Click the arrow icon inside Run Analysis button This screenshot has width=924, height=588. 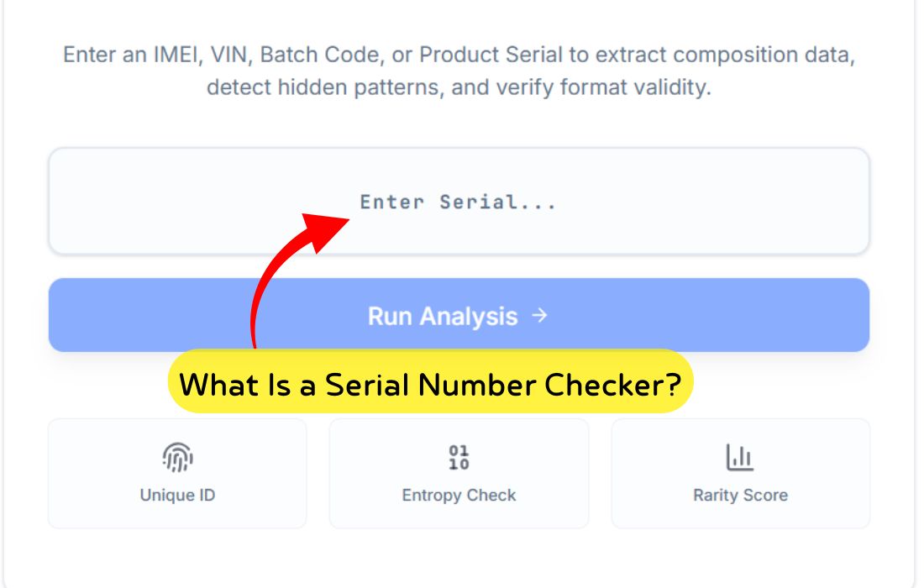point(542,317)
